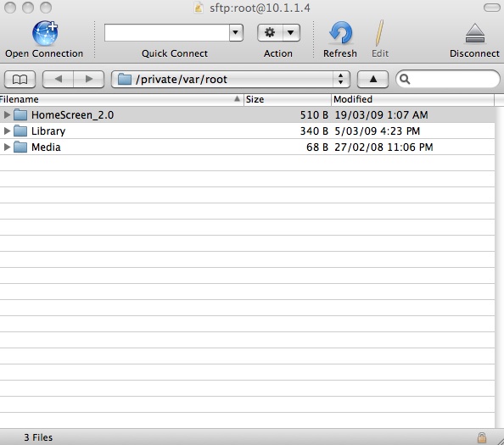The width and height of the screenshot is (504, 445).
Task: Click the search magnifier icon
Action: [x=405, y=79]
